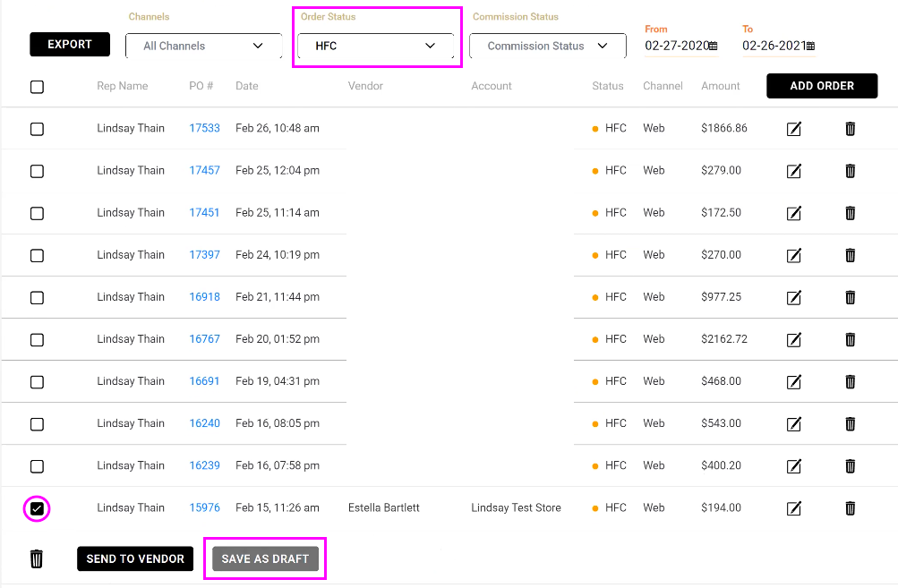Click the bulk delete trash icon beside Send to Vendor
Viewport: 898px width, 588px height.
[37, 559]
